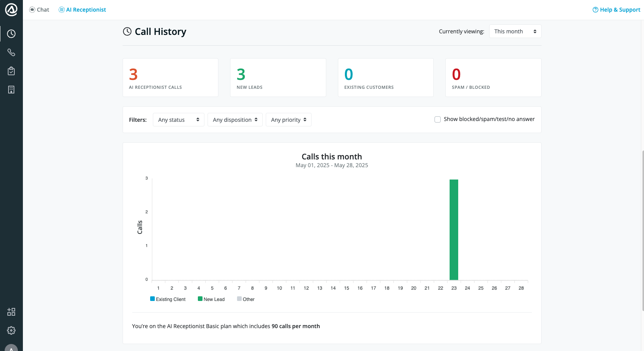The width and height of the screenshot is (644, 351).
Task: Open the clipboard checklist icon in sidebar
Action: pyautogui.click(x=11, y=71)
